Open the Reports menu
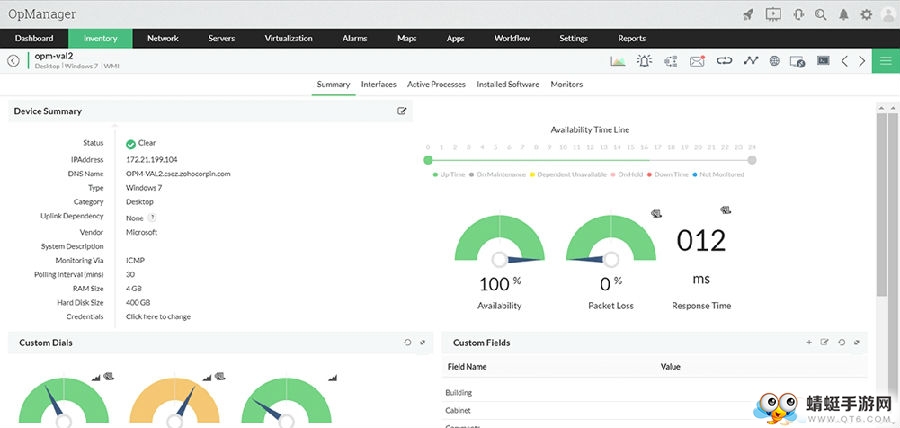The image size is (900, 428). coord(632,38)
